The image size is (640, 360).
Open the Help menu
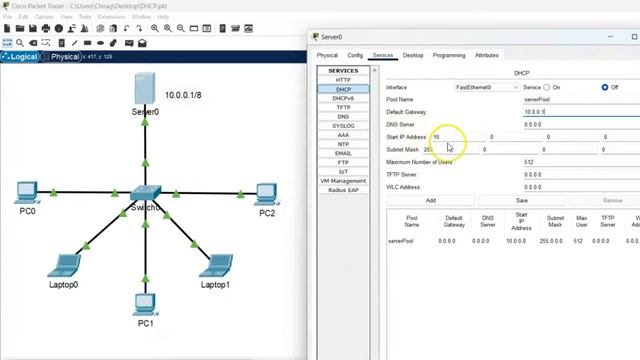[163, 17]
